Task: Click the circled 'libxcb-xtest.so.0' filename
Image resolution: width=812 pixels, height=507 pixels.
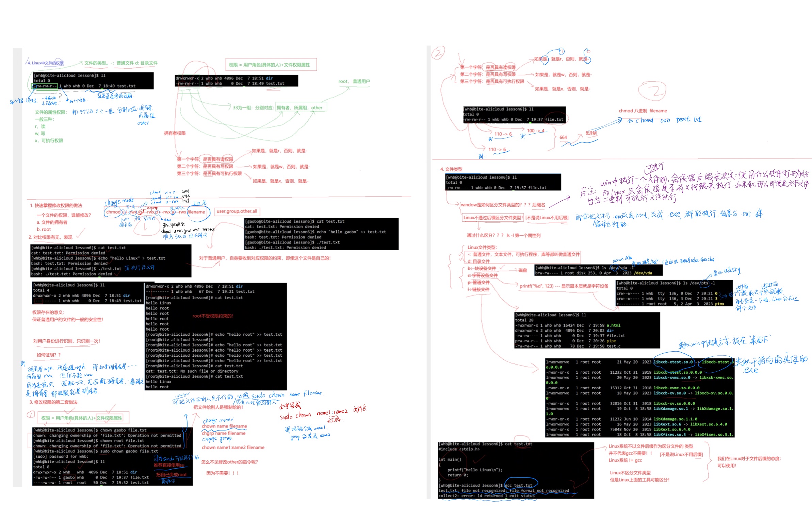Action: click(x=673, y=362)
